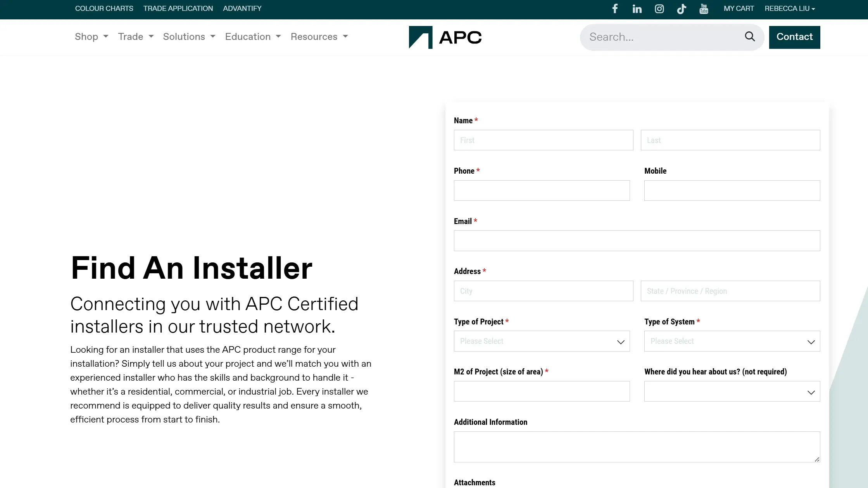868x488 pixels.
Task: Open the Type of System dropdown
Action: click(732, 341)
